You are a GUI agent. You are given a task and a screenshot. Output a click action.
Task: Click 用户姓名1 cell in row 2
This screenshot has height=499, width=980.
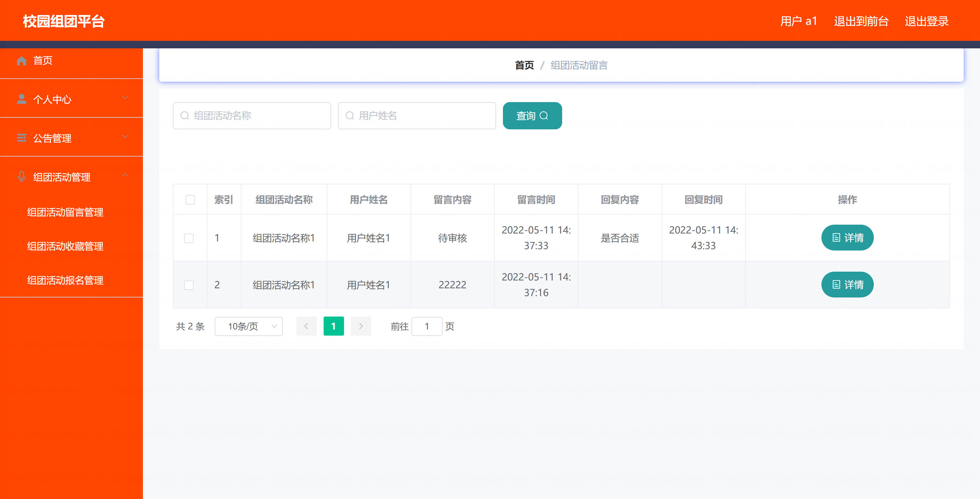[369, 285]
